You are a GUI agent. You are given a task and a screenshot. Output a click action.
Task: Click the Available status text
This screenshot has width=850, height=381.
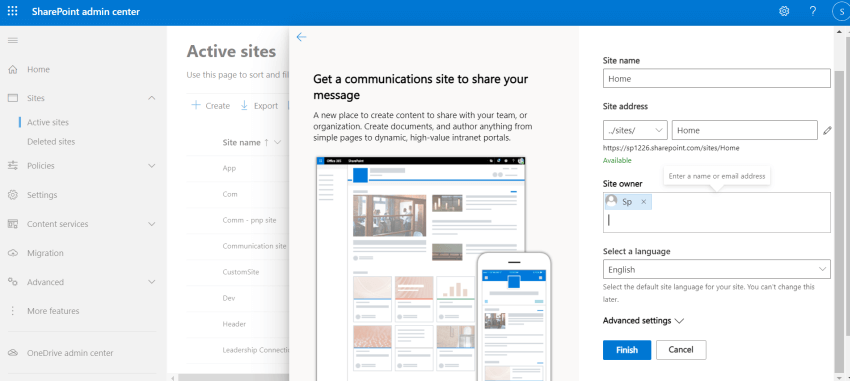pyautogui.click(x=617, y=160)
